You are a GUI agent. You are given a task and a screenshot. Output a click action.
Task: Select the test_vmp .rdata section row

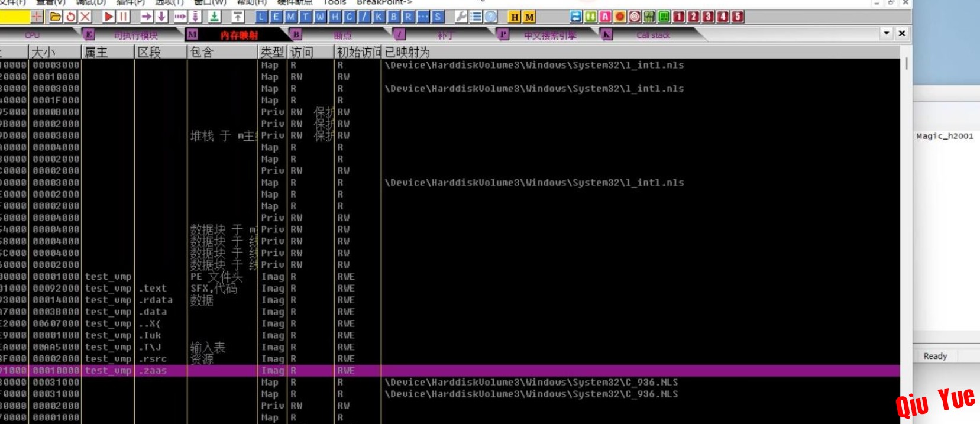click(x=449, y=300)
